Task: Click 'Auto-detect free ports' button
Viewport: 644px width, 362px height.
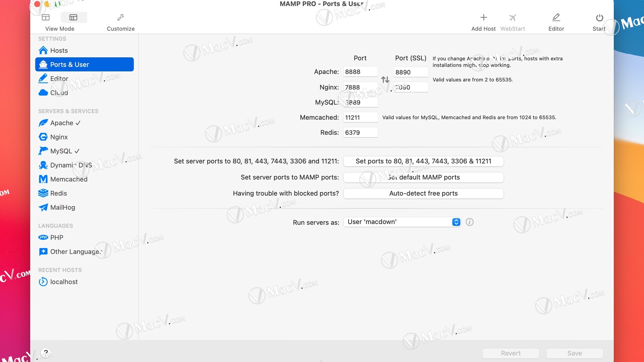Action: [423, 193]
